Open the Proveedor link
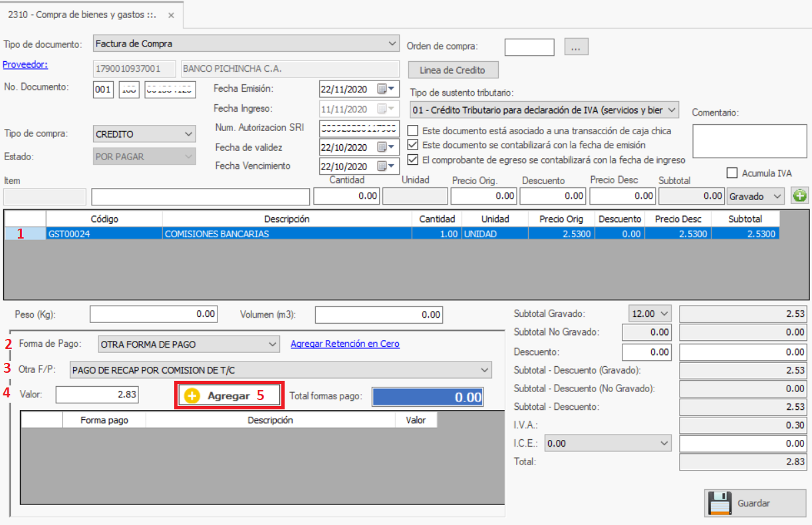 (26, 64)
